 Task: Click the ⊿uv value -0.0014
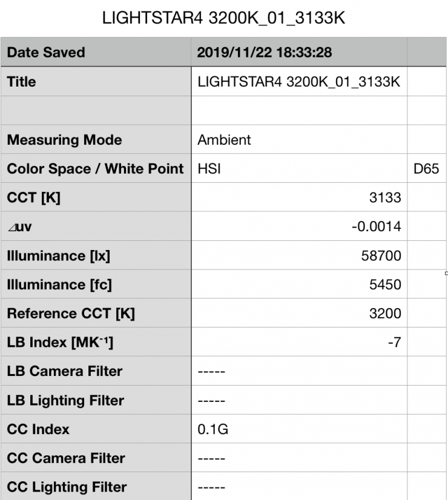point(378,227)
